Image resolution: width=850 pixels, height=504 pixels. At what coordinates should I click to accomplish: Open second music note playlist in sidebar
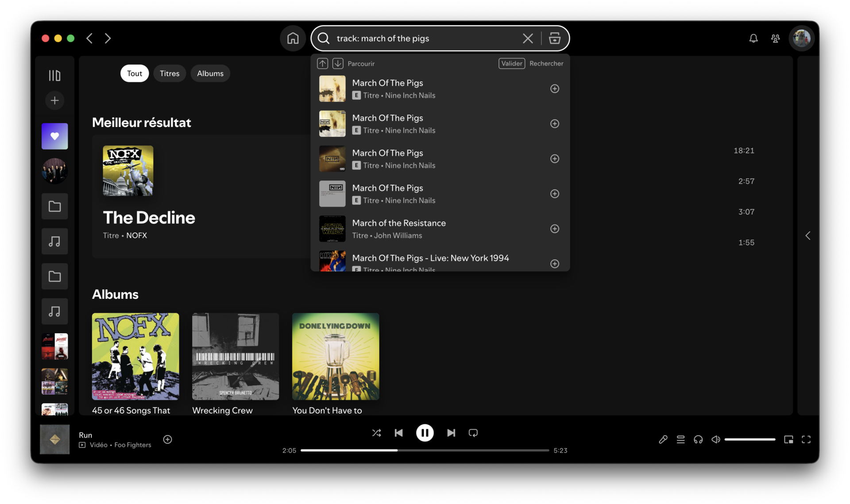coord(54,312)
